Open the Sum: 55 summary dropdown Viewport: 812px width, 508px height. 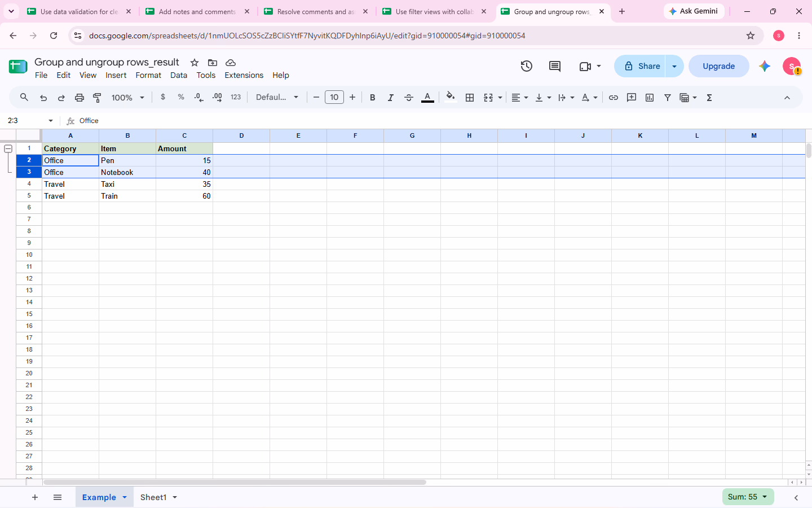[748, 497]
